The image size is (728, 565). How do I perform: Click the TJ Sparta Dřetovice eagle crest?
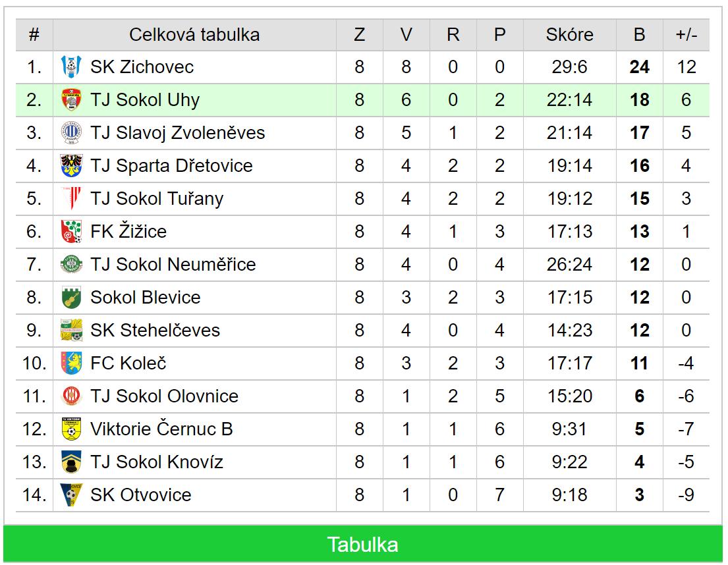[x=72, y=165]
